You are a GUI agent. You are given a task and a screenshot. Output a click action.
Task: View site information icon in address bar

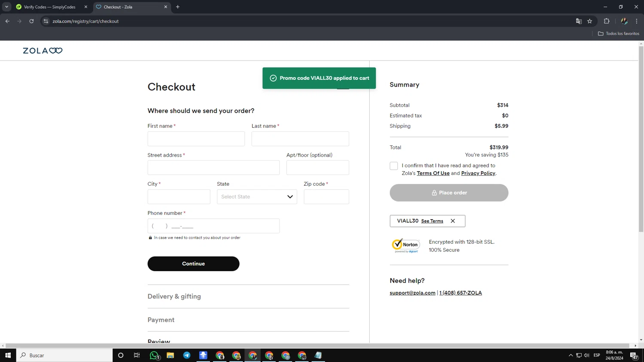pos(46,21)
